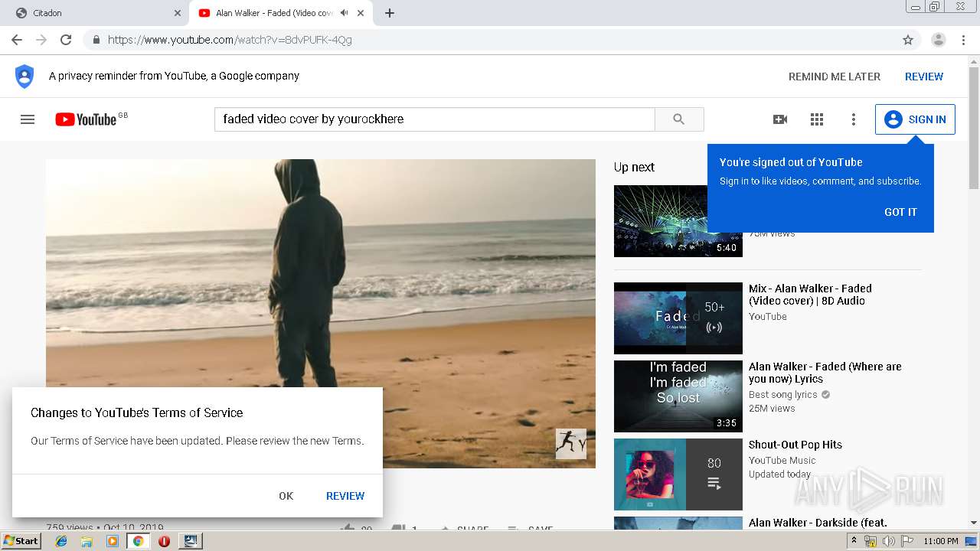Open the create video camera icon
Viewport: 980px width, 551px height.
tap(780, 119)
